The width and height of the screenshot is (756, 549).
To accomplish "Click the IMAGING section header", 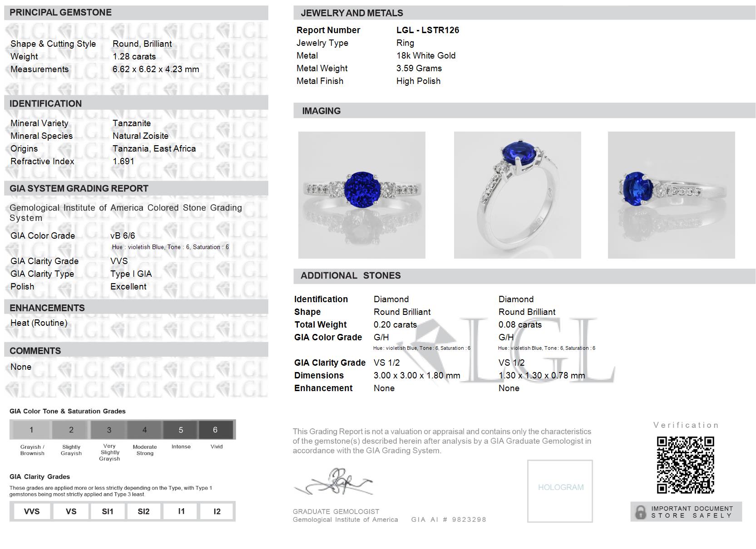I will [524, 111].
